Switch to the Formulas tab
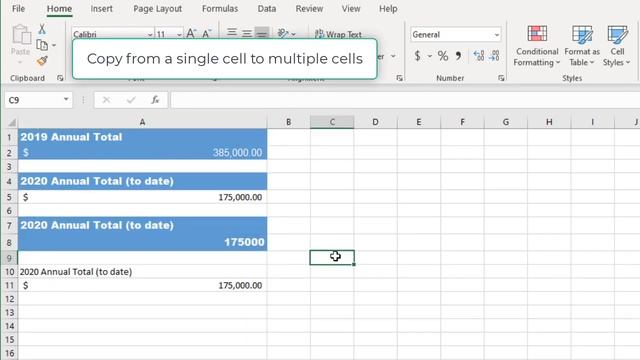 pos(220,9)
